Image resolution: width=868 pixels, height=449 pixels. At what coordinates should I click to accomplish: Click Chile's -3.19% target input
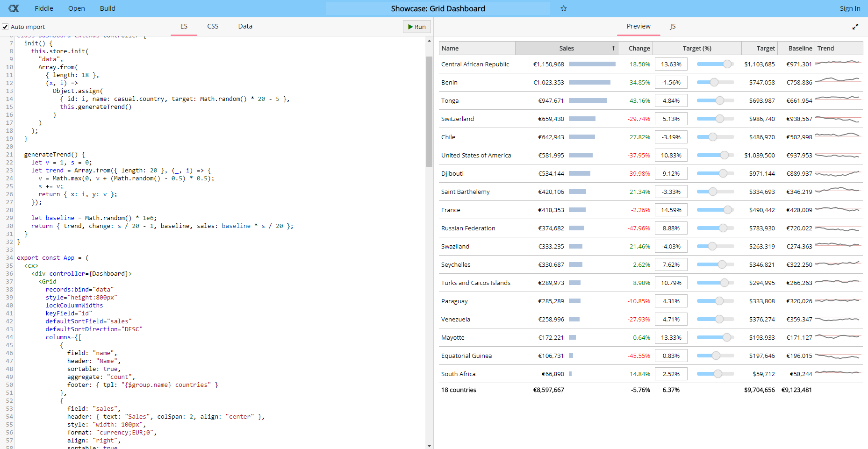[671, 137]
